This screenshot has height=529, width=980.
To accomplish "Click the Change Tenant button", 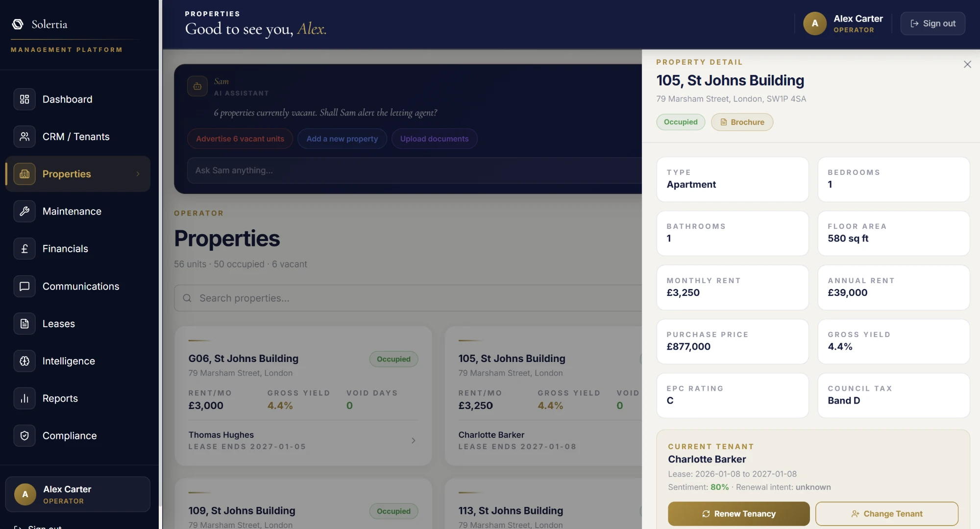I will (887, 513).
